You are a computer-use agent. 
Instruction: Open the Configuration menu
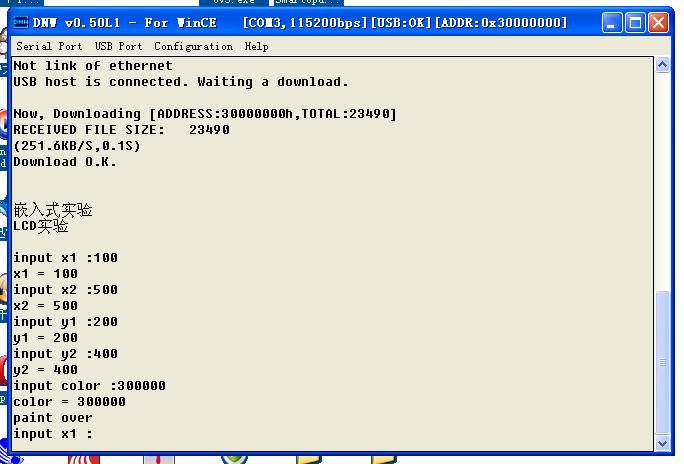pos(194,47)
